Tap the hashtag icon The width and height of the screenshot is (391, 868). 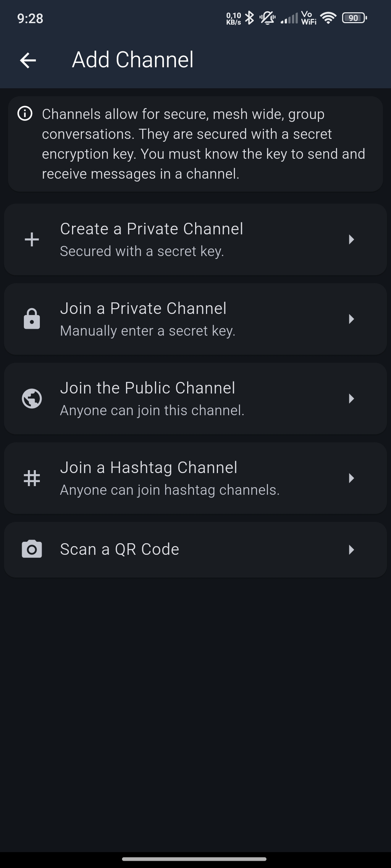coord(32,478)
